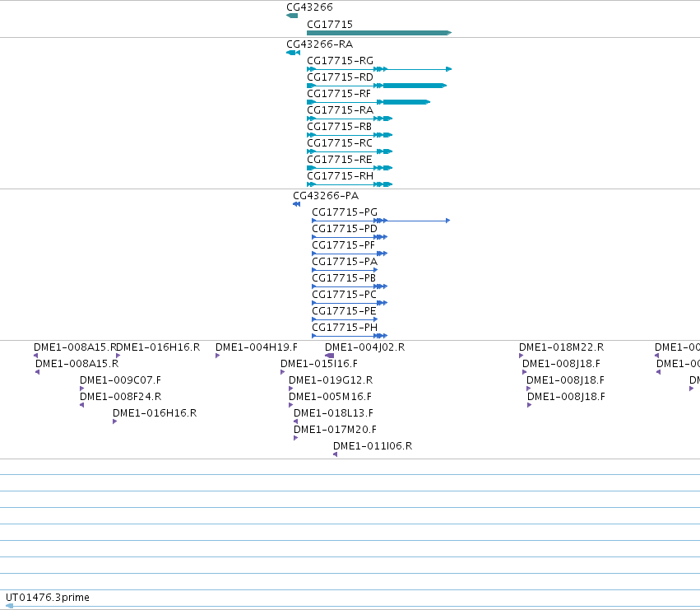Screen dimensions: 700x610
Task: Click the DME1-017M20.F feature label
Action: click(x=336, y=431)
